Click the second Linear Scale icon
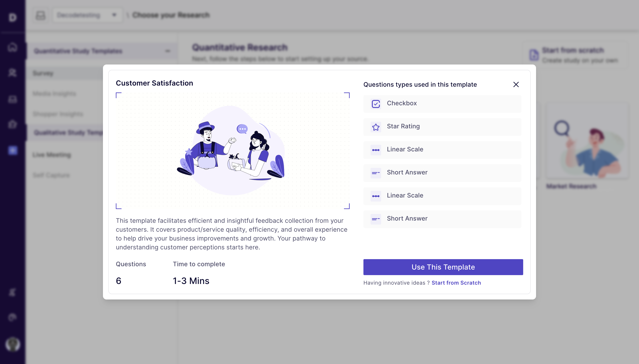Screen dimensions: 639x364 pyautogui.click(x=376, y=196)
